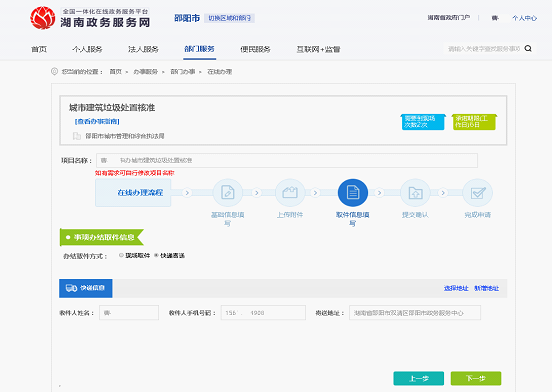The width and height of the screenshot is (552, 392).
Task: Click the 项目名称 input field
Action: (x=287, y=160)
